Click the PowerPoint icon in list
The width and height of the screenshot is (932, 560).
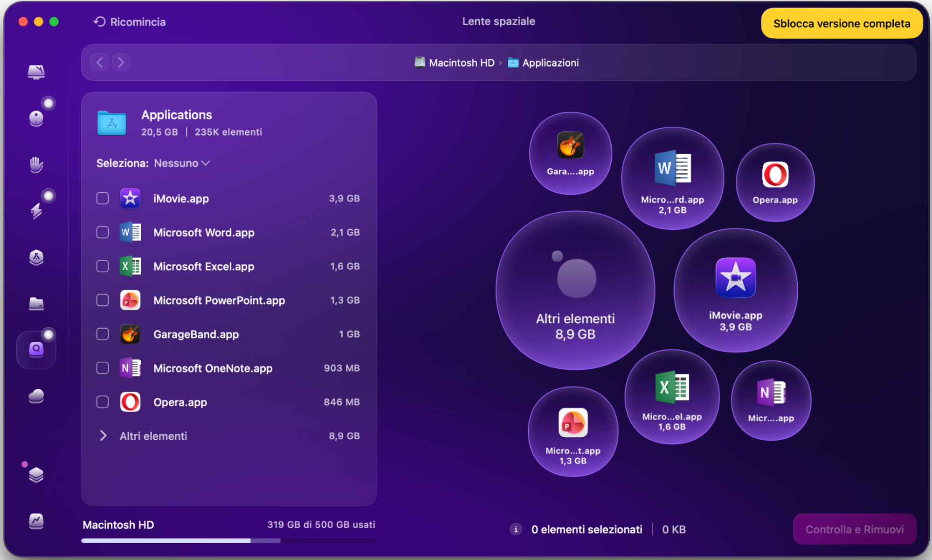point(130,300)
